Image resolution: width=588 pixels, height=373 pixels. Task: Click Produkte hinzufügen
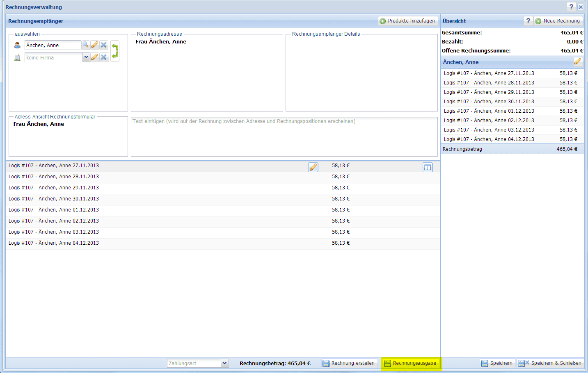tap(407, 21)
